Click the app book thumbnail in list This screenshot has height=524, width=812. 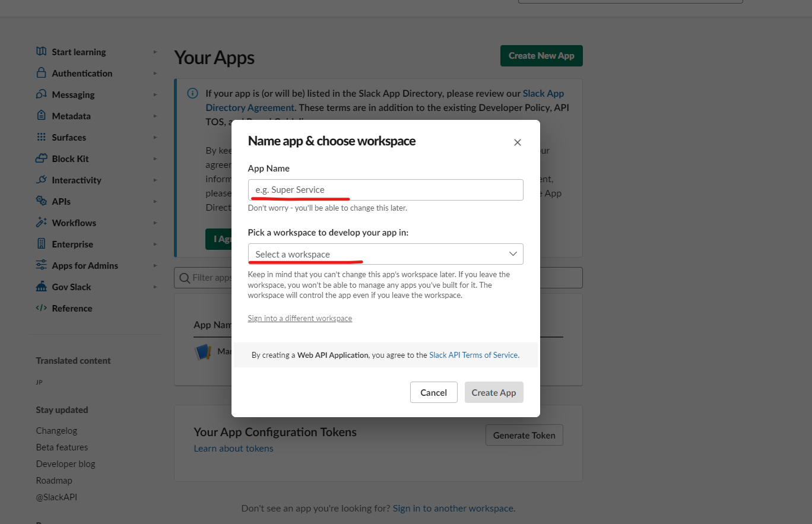203,352
